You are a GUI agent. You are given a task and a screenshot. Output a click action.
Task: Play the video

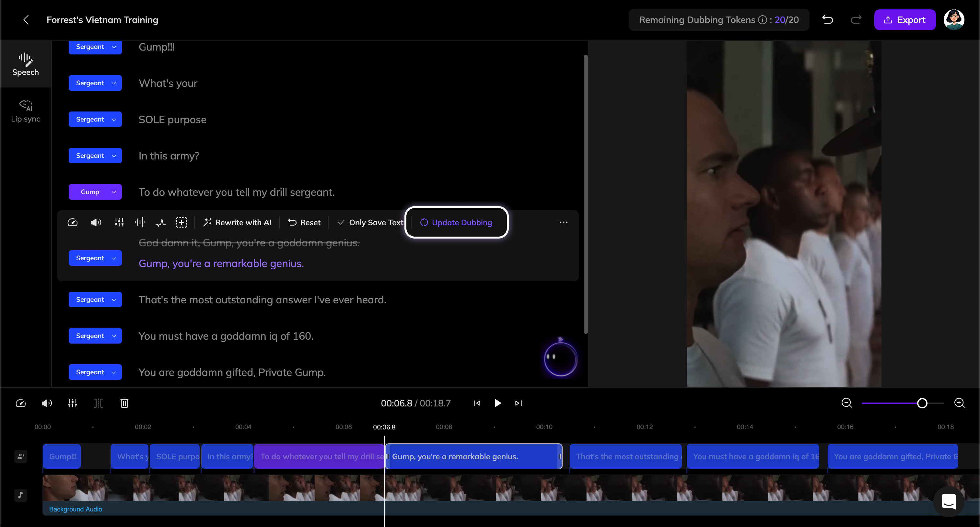497,403
